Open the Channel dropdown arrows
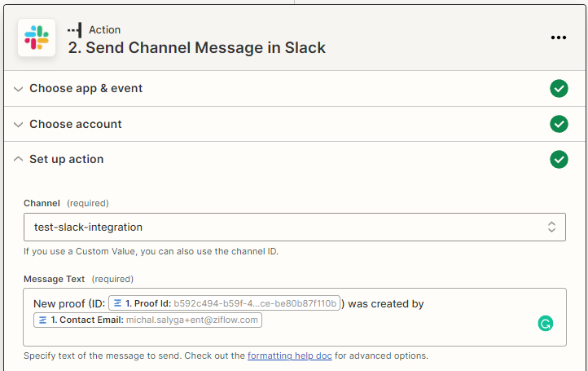The height and width of the screenshot is (371, 588). coord(551,227)
